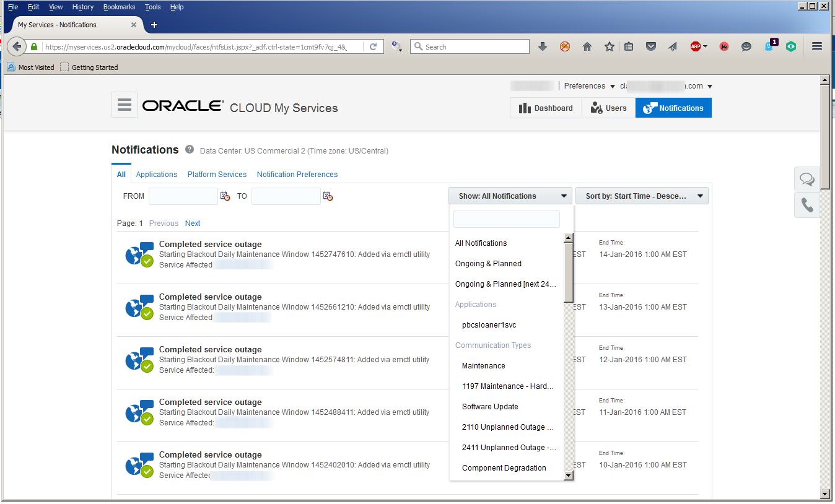Image resolution: width=835 pixels, height=504 pixels.
Task: Switch to the Platform Services tab
Action: pyautogui.click(x=217, y=175)
